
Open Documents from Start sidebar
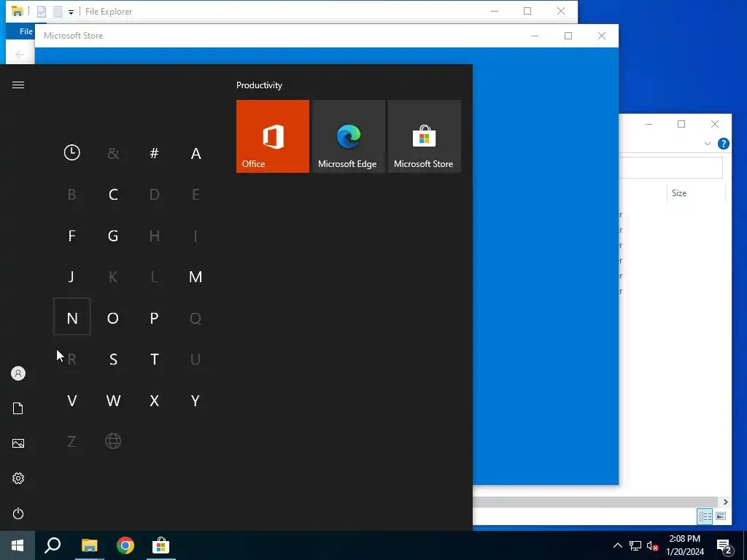[x=18, y=408]
